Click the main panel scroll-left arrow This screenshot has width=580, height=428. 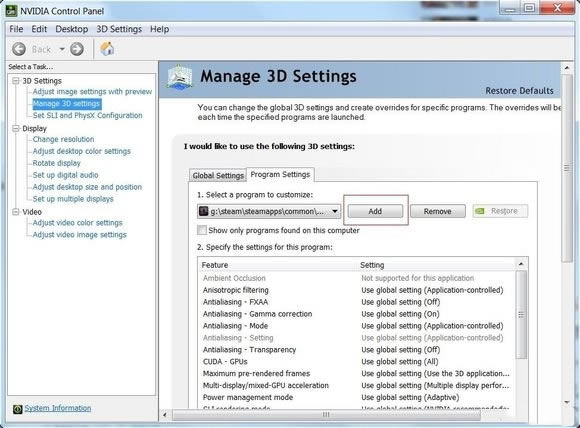(x=165, y=415)
